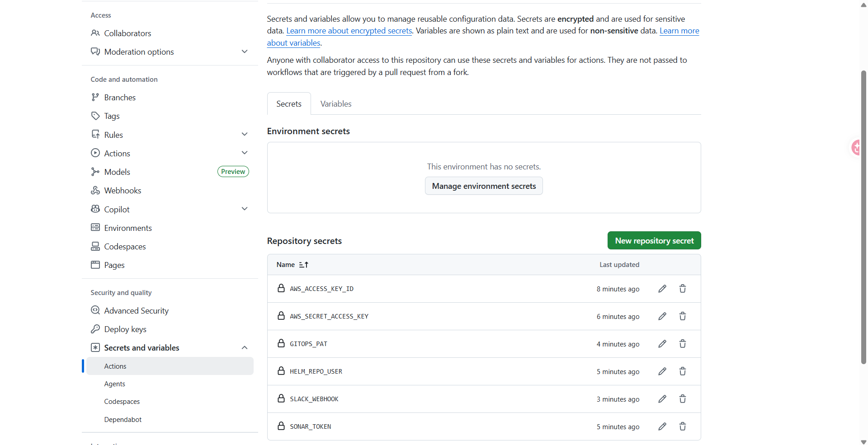868x445 pixels.
Task: Click the Branches git-branch icon
Action: point(95,97)
